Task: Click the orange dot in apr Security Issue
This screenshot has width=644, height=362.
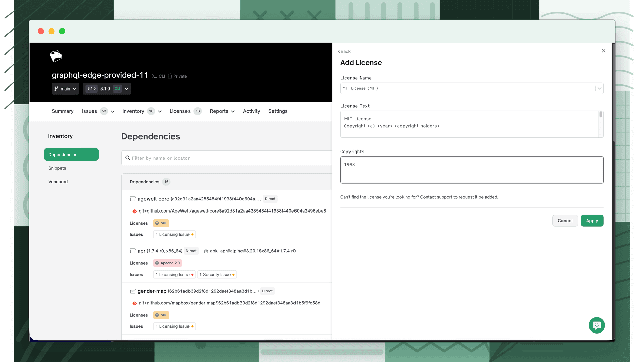Action: pos(233,275)
